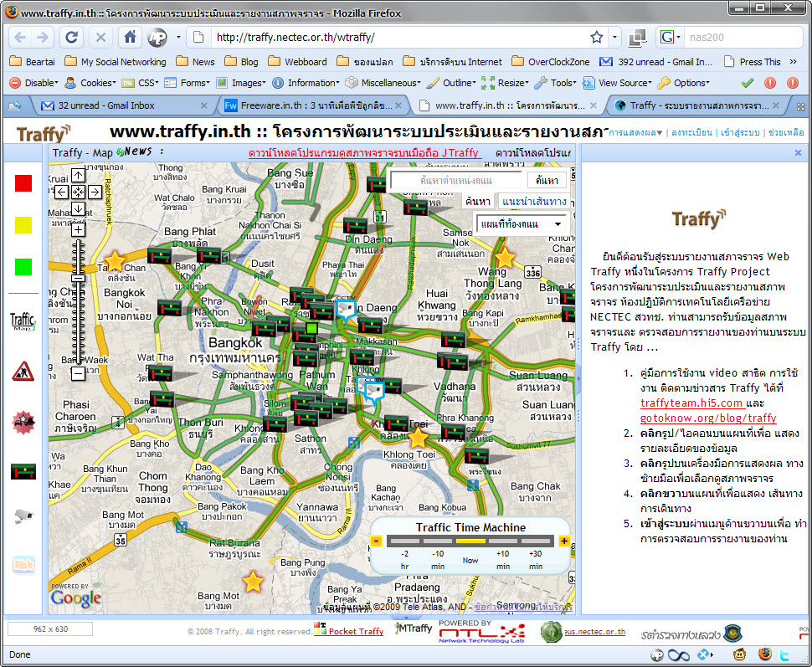Screen dimensions: 812x667
Task: Focus the browser address bar URL field
Action: pyautogui.click(x=398, y=38)
